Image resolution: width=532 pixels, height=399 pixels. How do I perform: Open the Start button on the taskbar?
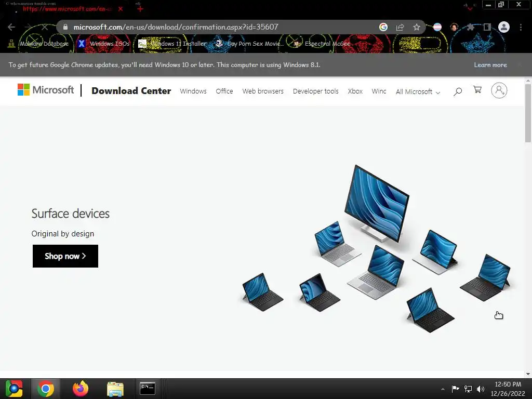(x=14, y=389)
